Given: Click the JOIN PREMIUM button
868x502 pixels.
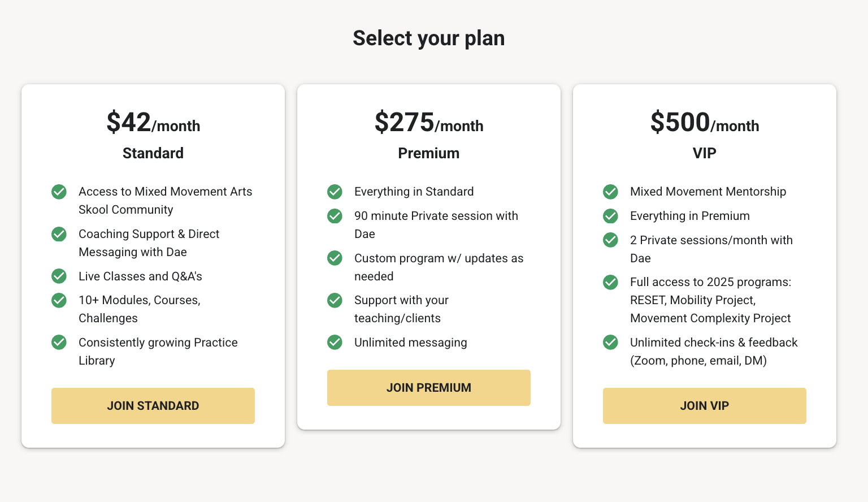Looking at the screenshot, I should pyautogui.click(x=428, y=388).
